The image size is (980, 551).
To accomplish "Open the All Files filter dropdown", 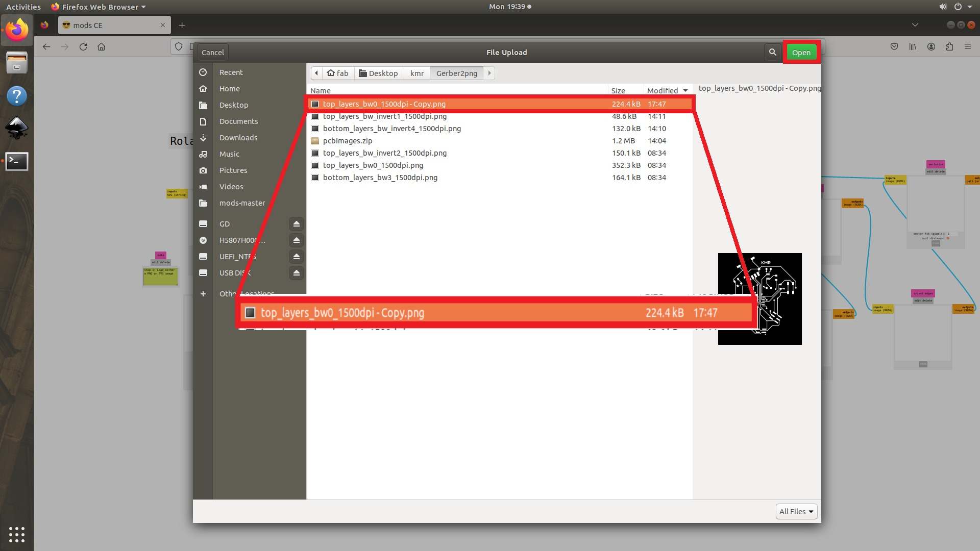I will click(x=796, y=511).
